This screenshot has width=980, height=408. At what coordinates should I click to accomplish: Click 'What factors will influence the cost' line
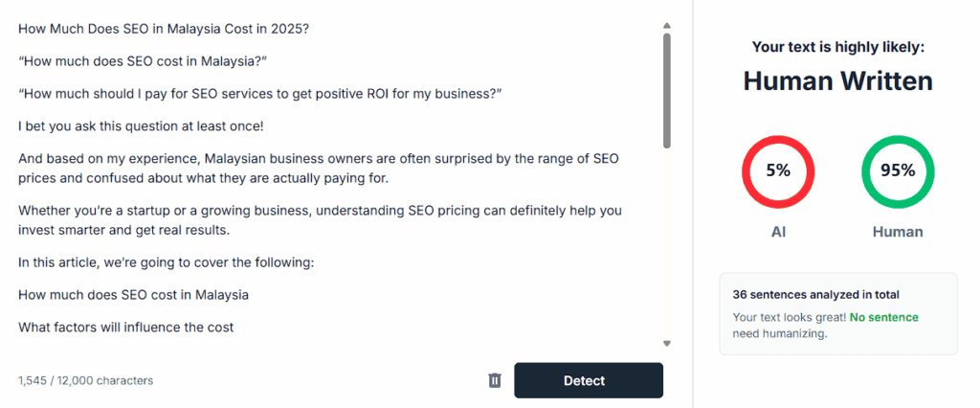126,328
